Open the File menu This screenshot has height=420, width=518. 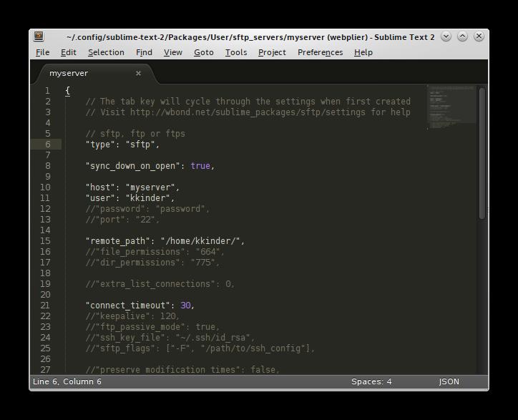(x=42, y=52)
